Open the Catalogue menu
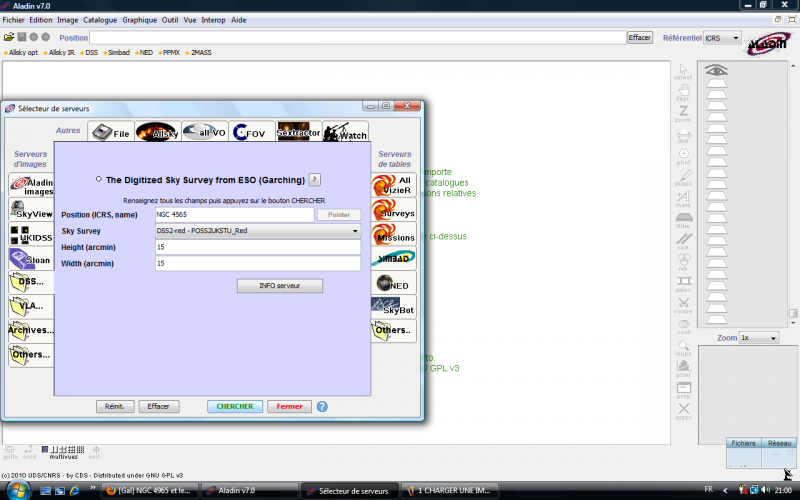Viewport: 800px width, 500px height. [x=100, y=20]
